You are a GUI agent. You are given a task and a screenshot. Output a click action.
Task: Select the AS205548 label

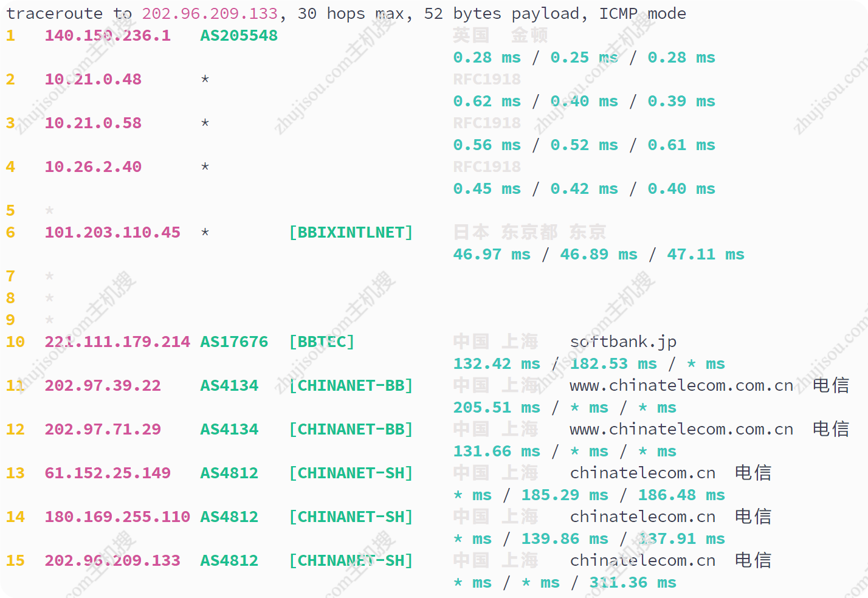(x=239, y=35)
